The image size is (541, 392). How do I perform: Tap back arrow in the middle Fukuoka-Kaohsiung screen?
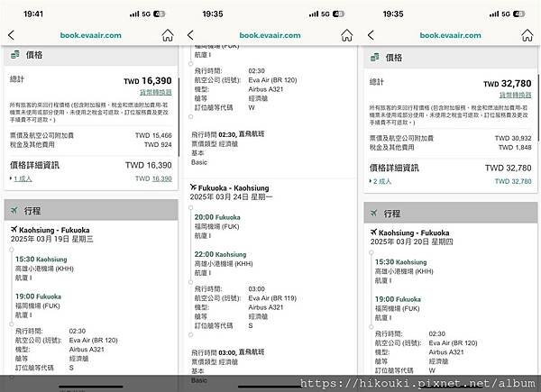click(190, 35)
